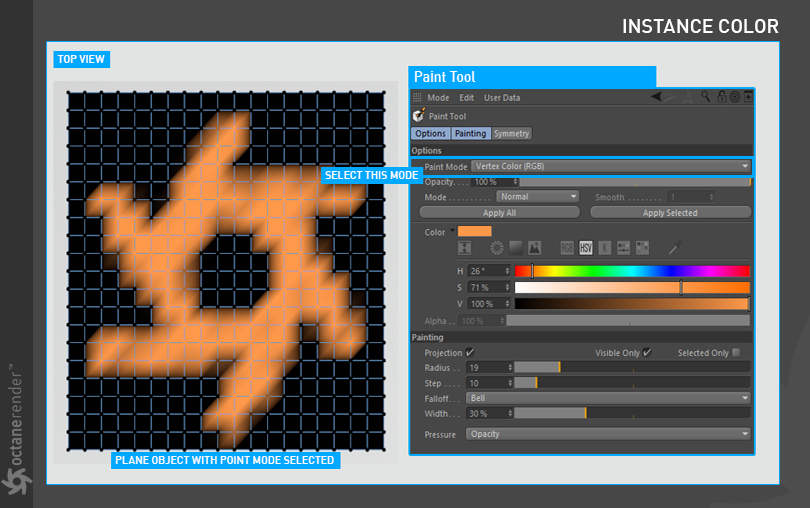Disable the Visible Only checkbox
This screenshot has height=508, width=810.
[647, 352]
